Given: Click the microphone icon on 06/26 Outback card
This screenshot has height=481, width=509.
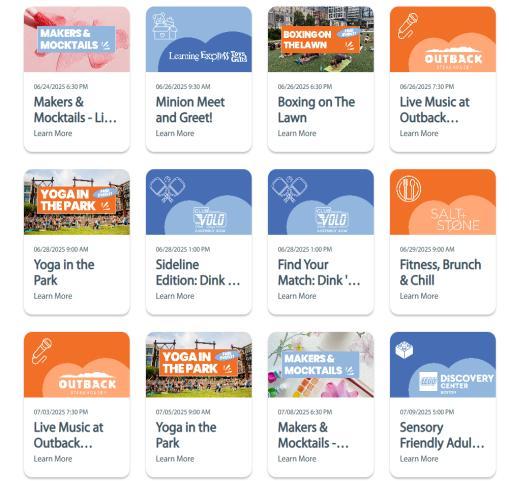Looking at the screenshot, I should click(x=408, y=25).
